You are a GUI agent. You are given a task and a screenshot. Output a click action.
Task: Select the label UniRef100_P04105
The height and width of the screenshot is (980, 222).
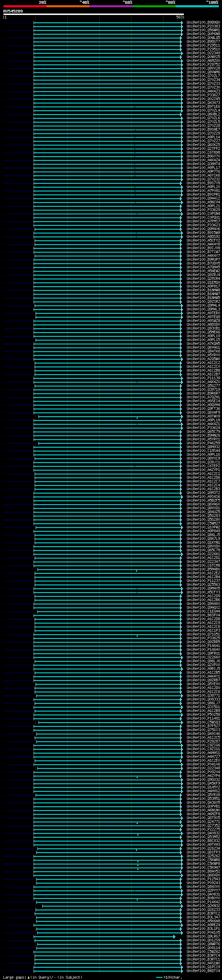pyautogui.click(x=203, y=932)
